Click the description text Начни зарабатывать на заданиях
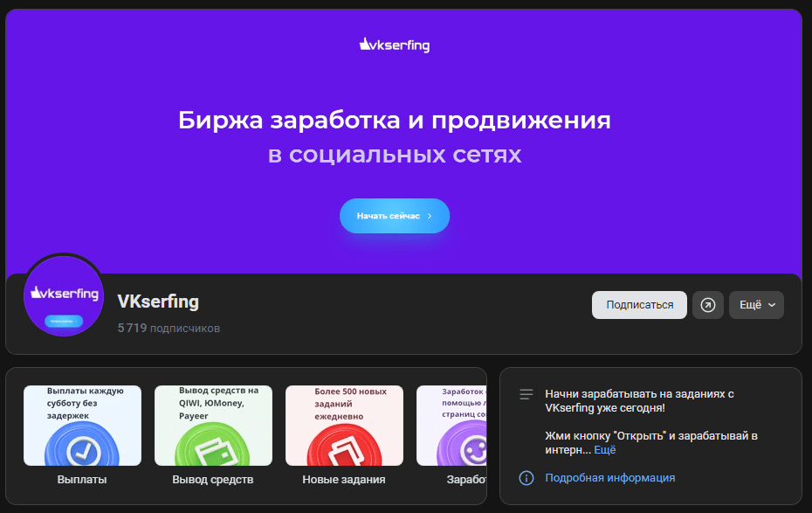Viewport: 812px width, 513px height. pyautogui.click(x=639, y=401)
